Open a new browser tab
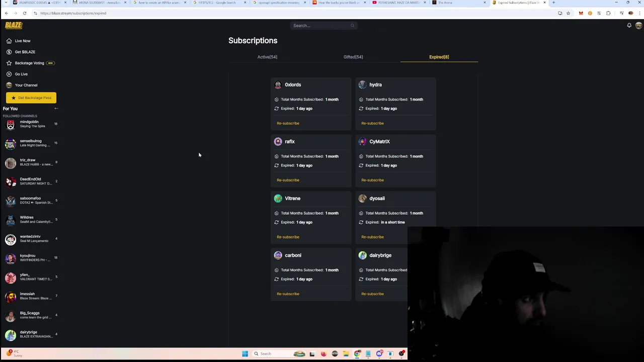 [x=553, y=3]
